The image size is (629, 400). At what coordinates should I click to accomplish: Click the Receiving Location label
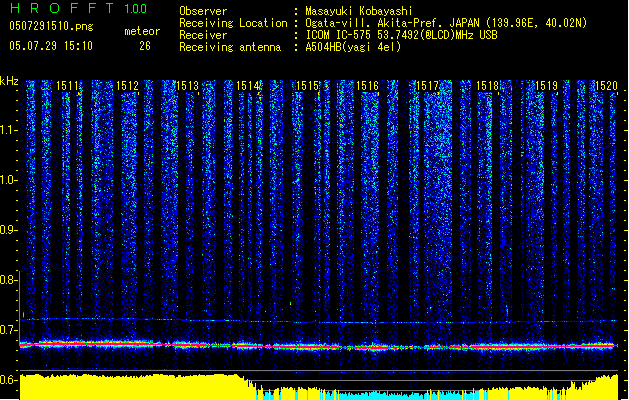(233, 23)
